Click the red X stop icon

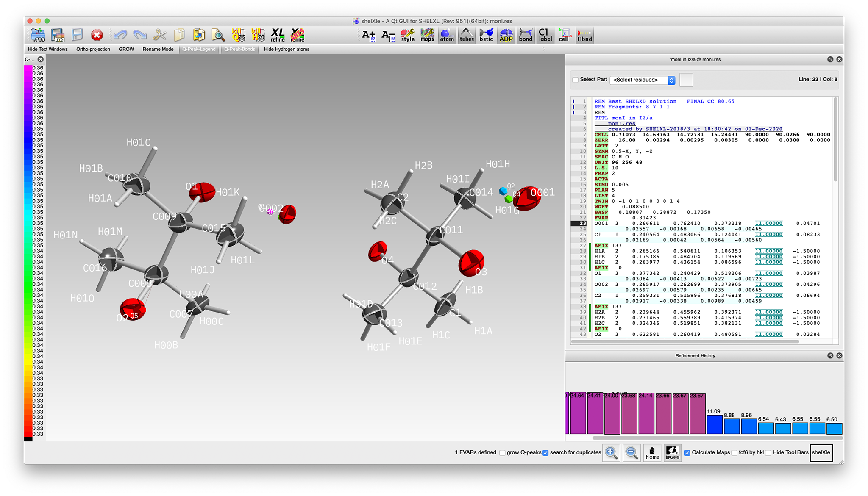(97, 35)
